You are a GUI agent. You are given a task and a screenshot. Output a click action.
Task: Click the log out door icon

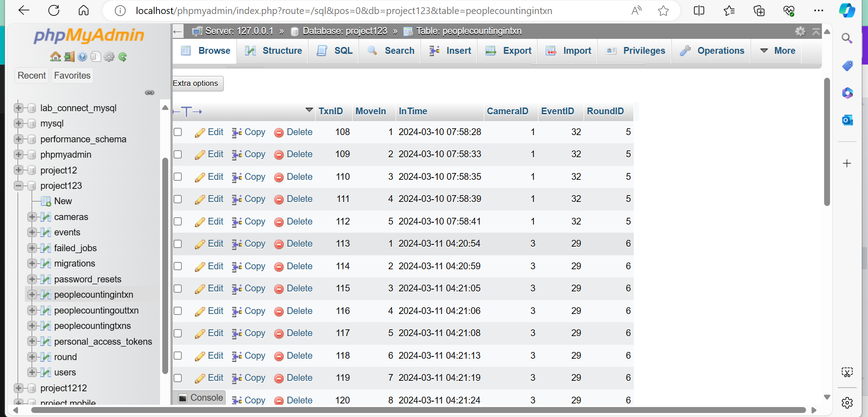(69, 56)
